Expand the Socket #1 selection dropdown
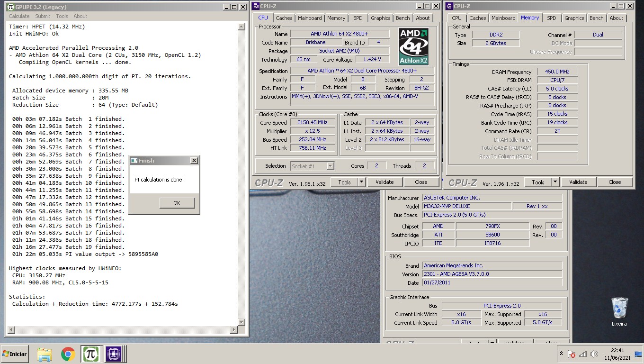Screen dimensions: 644x364 point(330,166)
